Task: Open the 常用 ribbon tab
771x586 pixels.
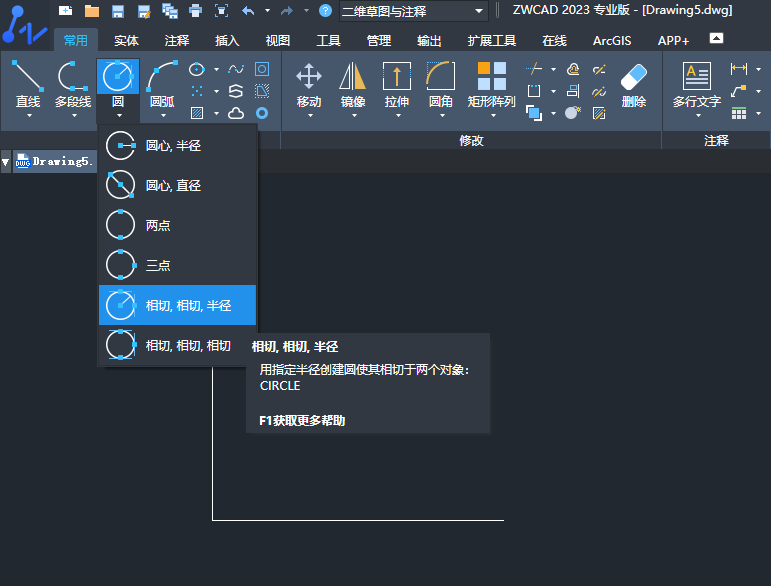Action: (76, 40)
